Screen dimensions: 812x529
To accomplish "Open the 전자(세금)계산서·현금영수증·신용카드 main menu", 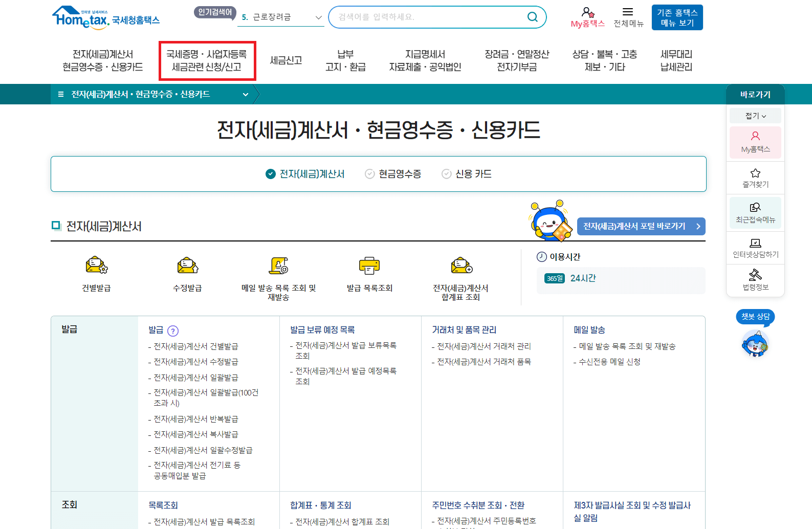I will tap(103, 60).
